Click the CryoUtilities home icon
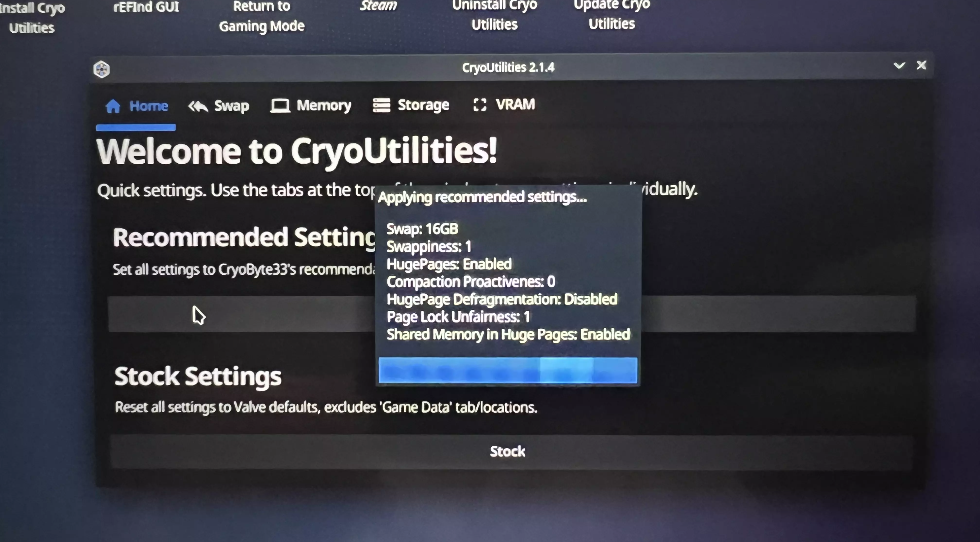980x542 pixels. point(112,106)
